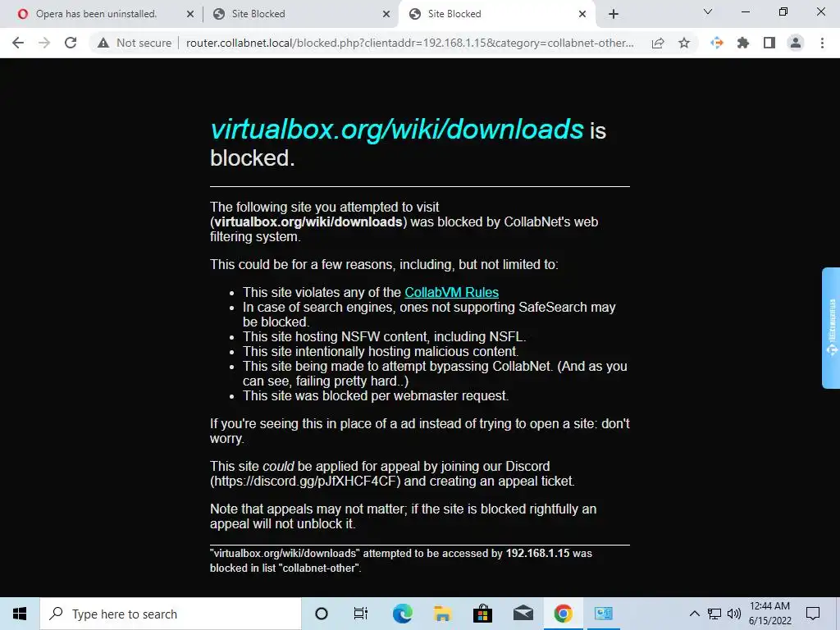Show hidden system tray icons

click(x=694, y=614)
